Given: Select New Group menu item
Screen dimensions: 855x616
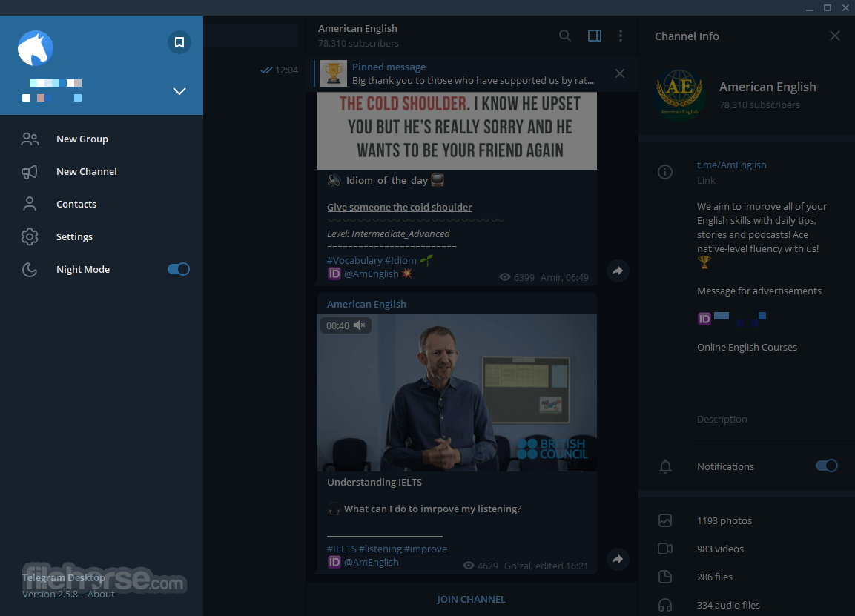Looking at the screenshot, I should (102, 139).
